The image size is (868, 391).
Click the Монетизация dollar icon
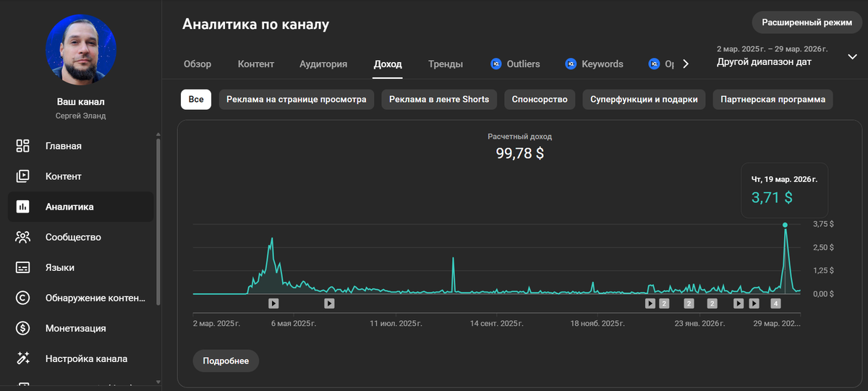click(x=22, y=328)
